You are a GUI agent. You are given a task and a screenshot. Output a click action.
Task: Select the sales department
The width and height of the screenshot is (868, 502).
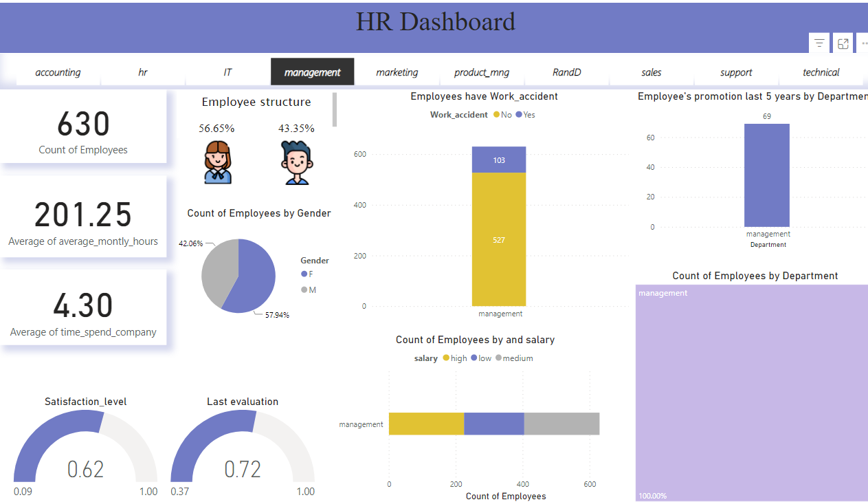click(x=652, y=72)
